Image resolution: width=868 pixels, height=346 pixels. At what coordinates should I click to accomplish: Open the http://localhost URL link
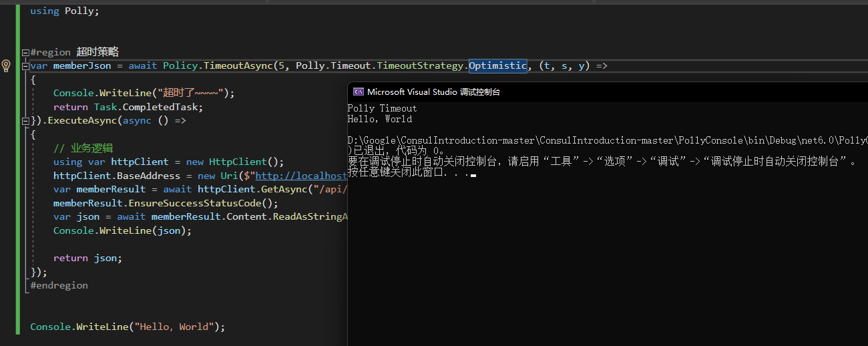point(301,176)
